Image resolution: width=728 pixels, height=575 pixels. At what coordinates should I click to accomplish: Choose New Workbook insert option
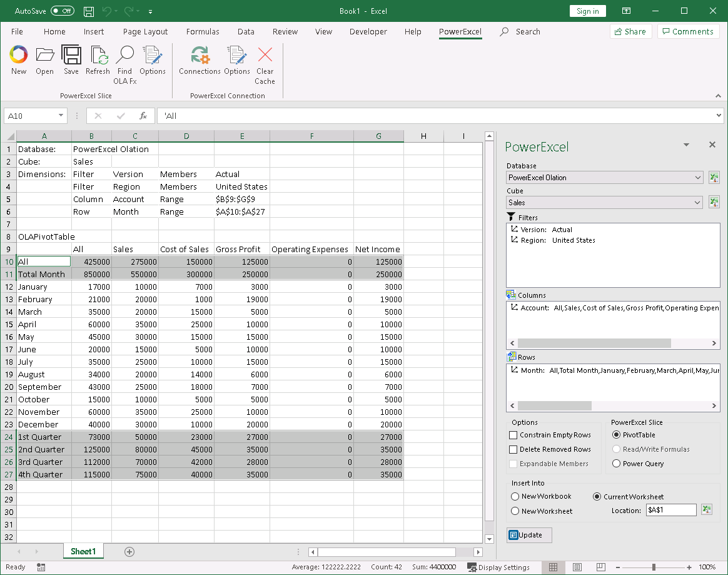coord(515,497)
